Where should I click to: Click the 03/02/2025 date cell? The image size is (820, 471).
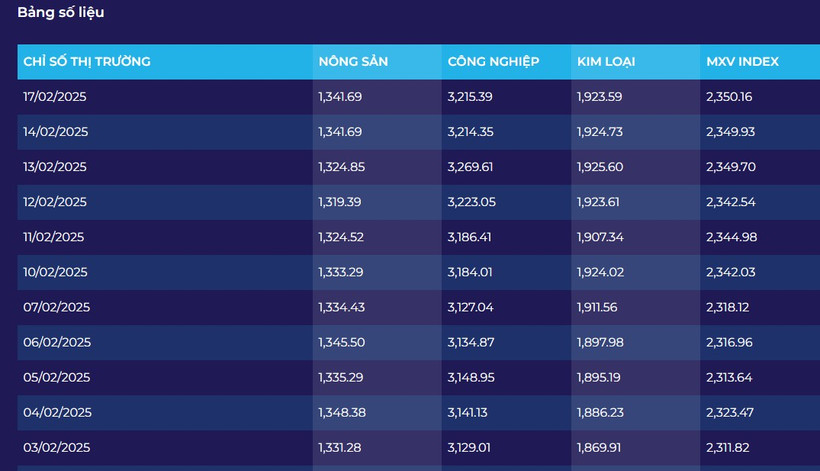[x=55, y=447]
